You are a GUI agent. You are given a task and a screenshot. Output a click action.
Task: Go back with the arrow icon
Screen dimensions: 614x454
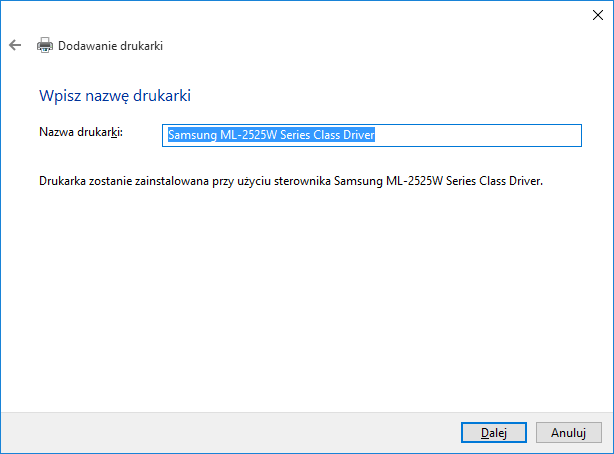(15, 45)
